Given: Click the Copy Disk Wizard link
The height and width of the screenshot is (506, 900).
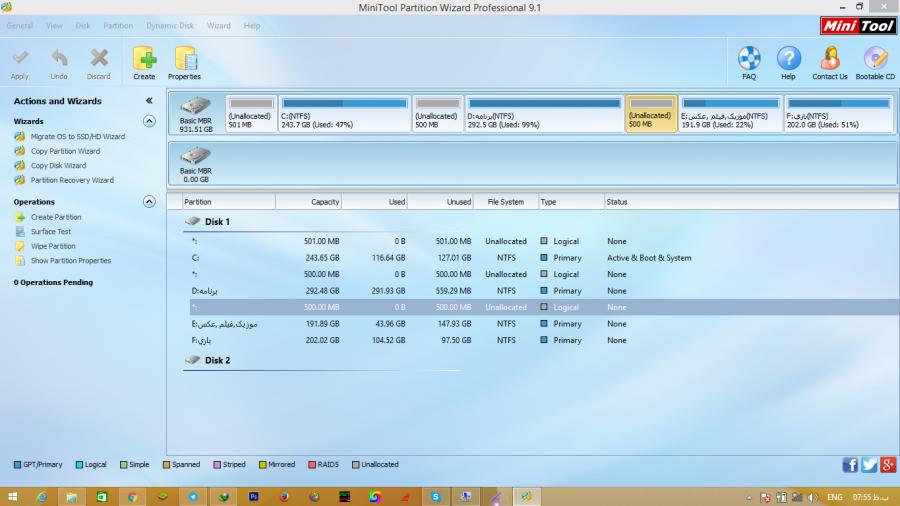Looking at the screenshot, I should [59, 165].
